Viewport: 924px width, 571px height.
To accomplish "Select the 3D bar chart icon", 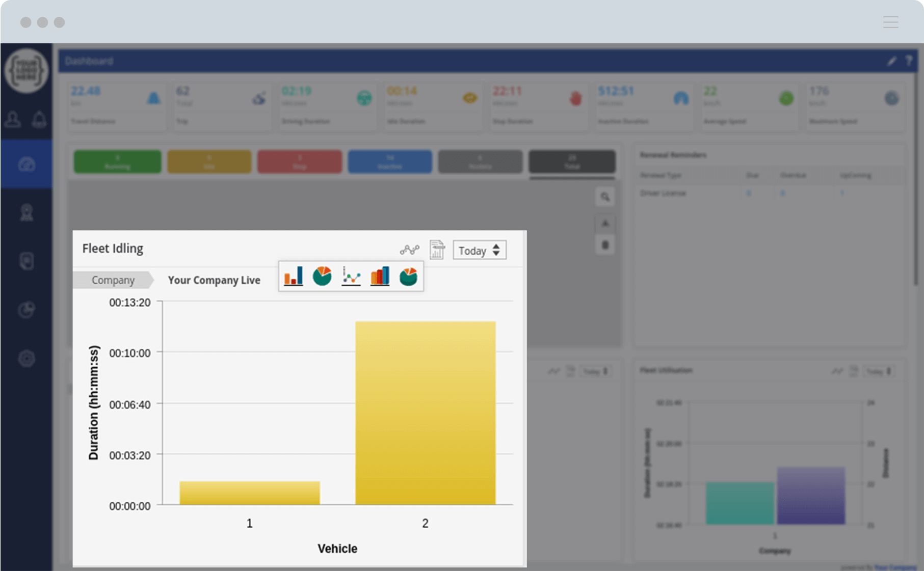I will [x=380, y=276].
